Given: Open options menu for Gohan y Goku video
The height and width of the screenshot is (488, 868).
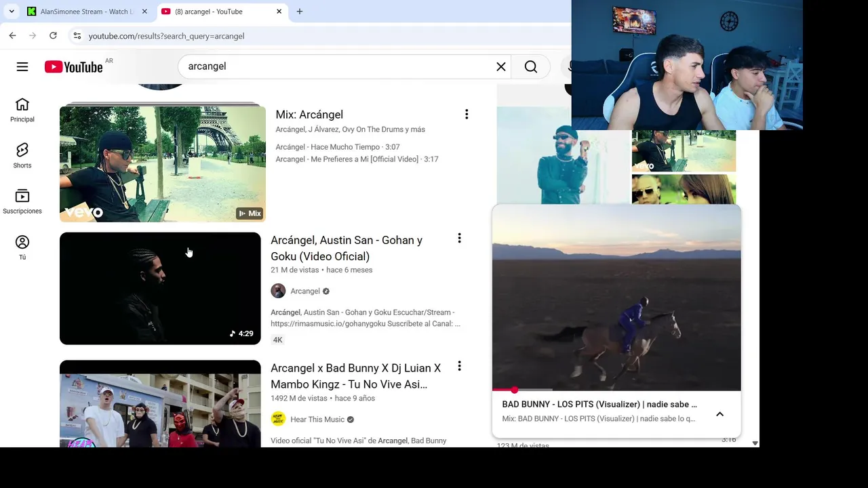Looking at the screenshot, I should (x=459, y=238).
